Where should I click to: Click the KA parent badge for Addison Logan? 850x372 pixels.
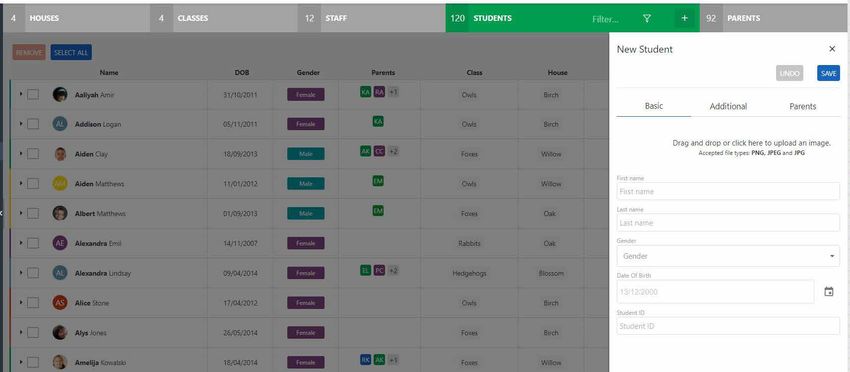tap(378, 121)
